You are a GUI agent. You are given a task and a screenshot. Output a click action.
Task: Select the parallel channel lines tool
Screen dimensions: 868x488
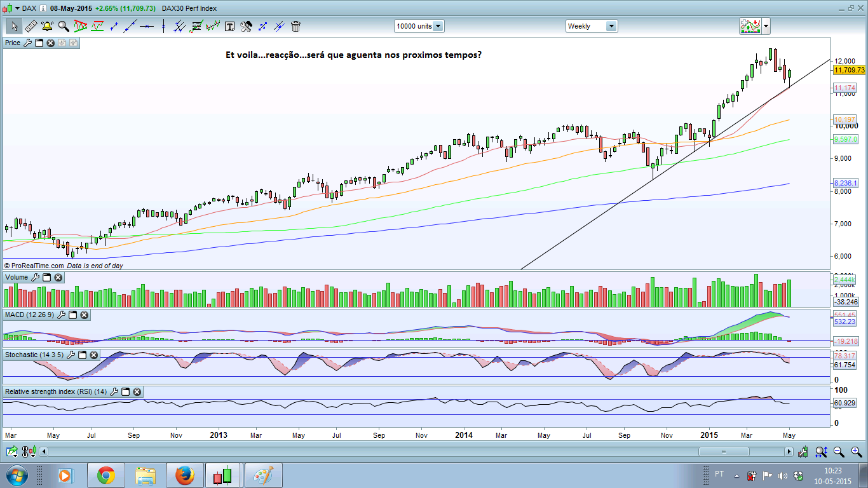click(x=180, y=26)
